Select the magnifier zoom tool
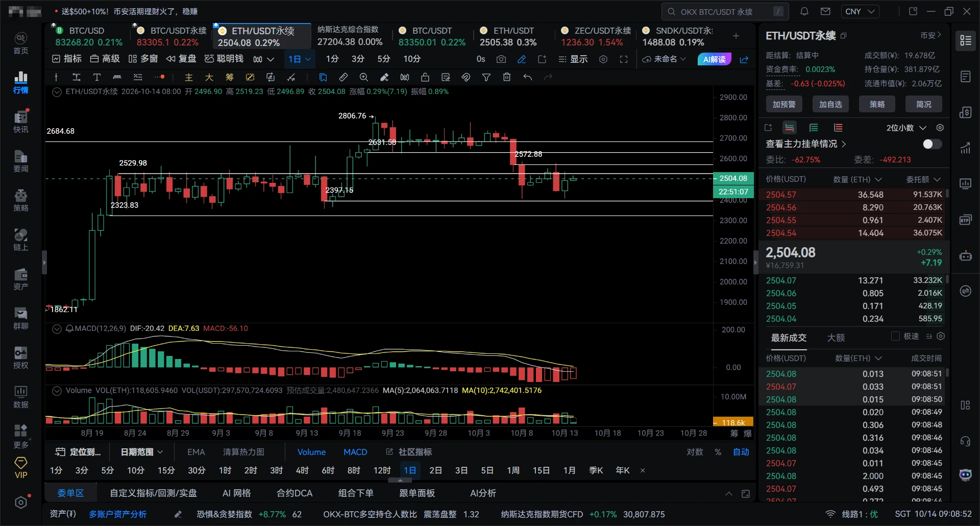The height and width of the screenshot is (526, 980). pyautogui.click(x=364, y=77)
